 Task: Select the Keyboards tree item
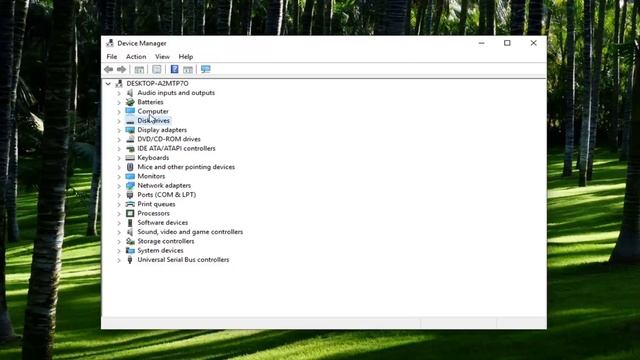click(x=153, y=158)
